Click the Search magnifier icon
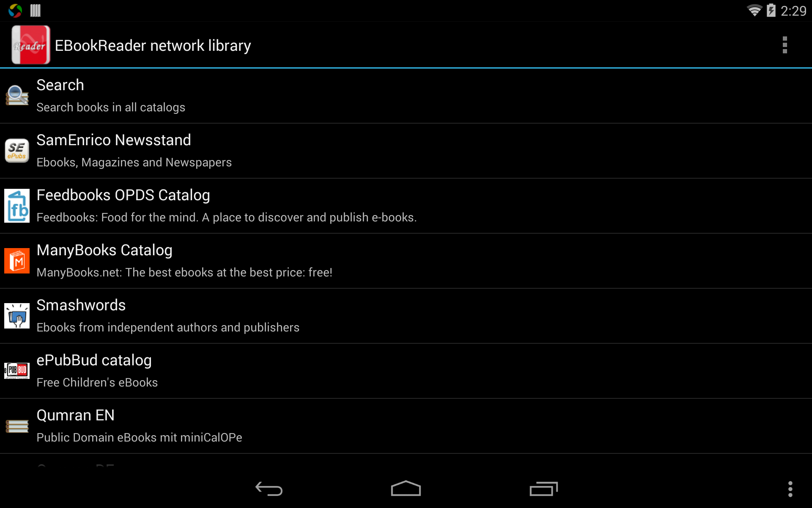 [x=17, y=96]
